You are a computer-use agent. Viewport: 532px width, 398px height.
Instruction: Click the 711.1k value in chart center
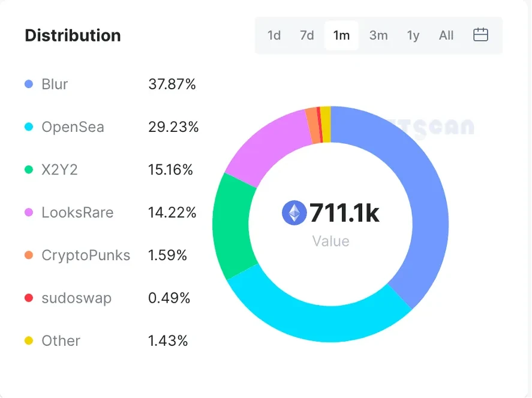(344, 213)
